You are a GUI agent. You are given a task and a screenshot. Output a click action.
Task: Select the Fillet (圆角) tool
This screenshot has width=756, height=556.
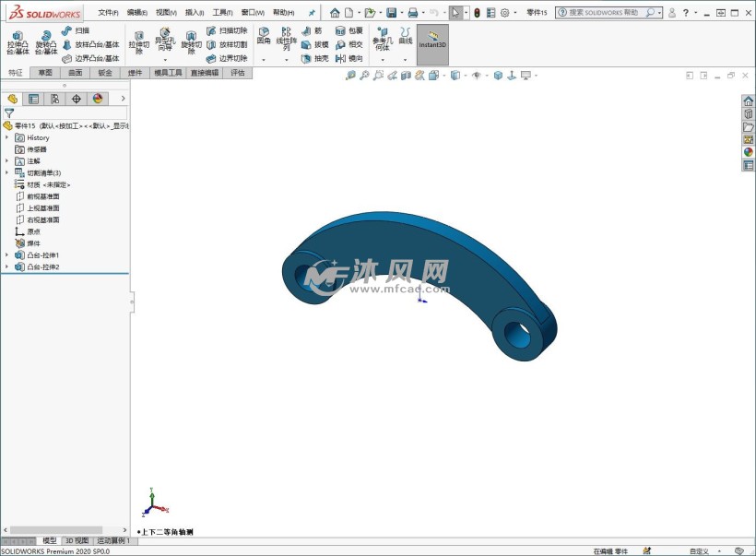coord(264,36)
